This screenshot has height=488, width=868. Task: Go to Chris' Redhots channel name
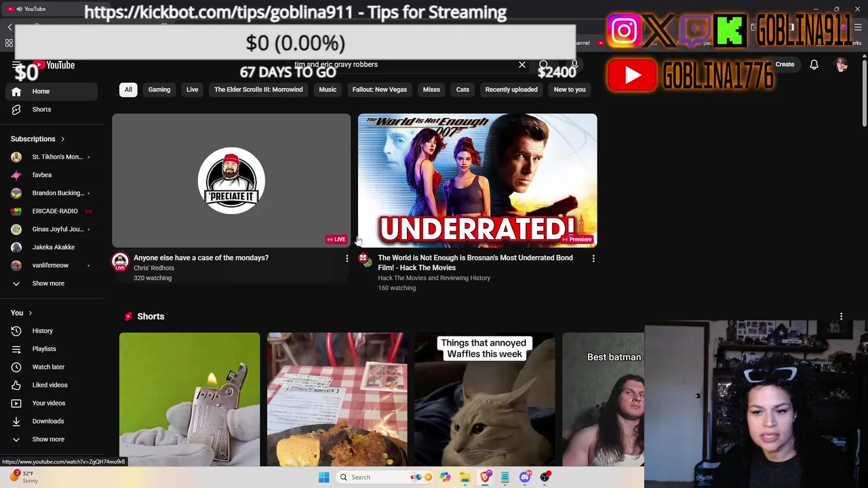point(154,268)
